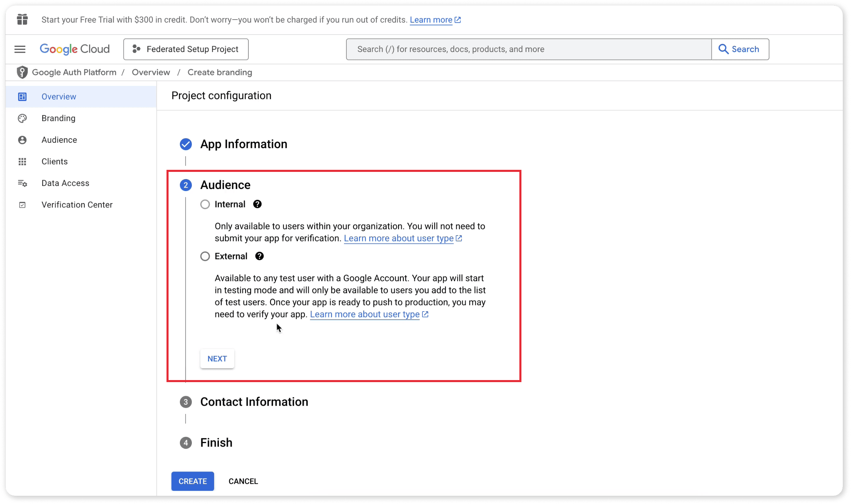Click the NEXT button
Screen dimensions: 851x504
pos(217,358)
